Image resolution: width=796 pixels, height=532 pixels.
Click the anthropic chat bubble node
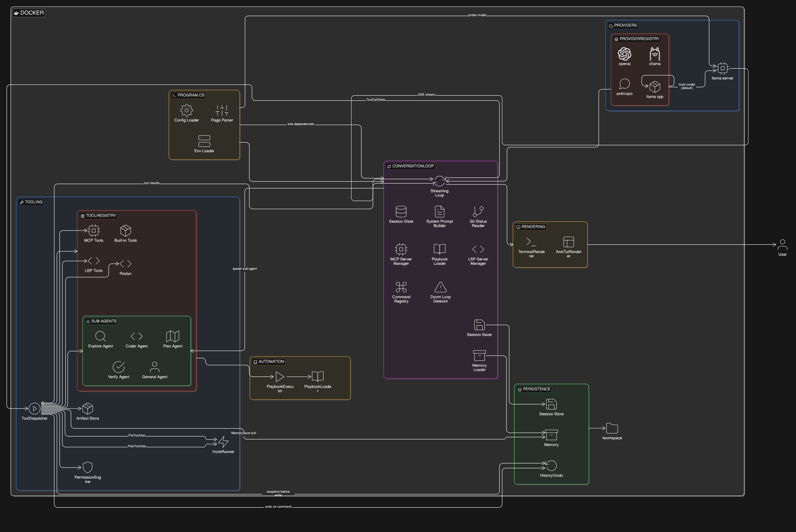[624, 84]
